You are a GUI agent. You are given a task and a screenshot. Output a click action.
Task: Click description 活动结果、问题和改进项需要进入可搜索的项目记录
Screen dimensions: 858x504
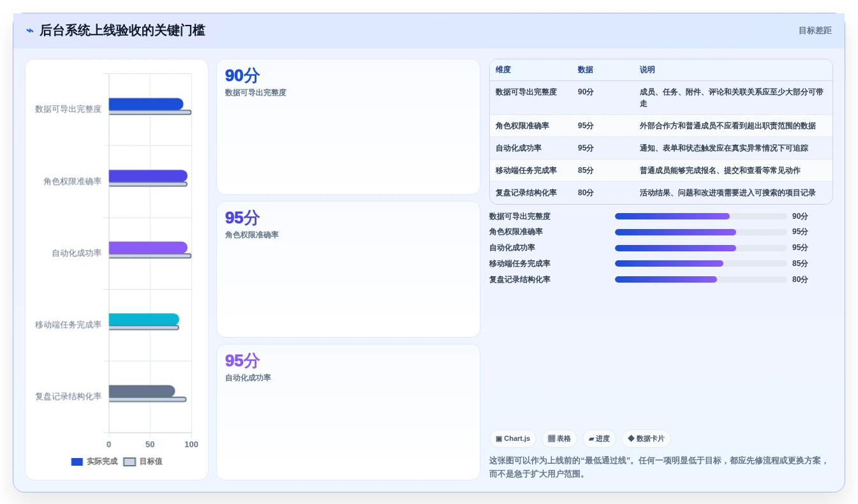click(x=728, y=193)
